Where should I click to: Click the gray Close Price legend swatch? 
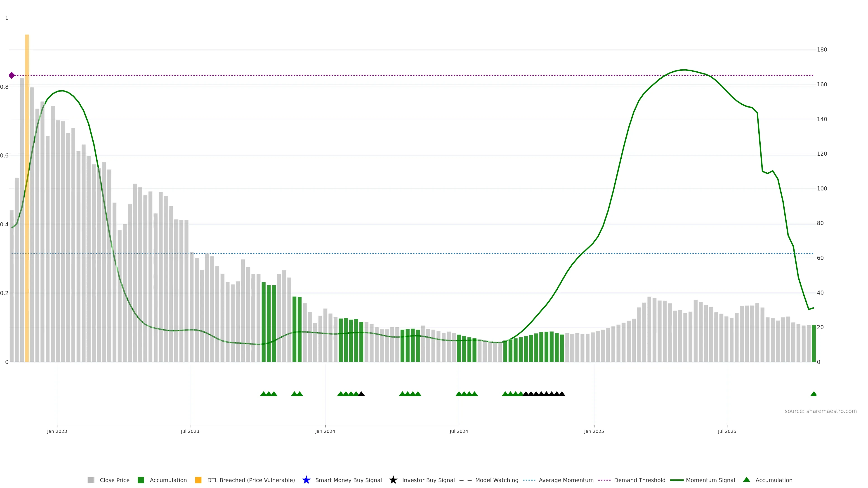[x=91, y=480]
